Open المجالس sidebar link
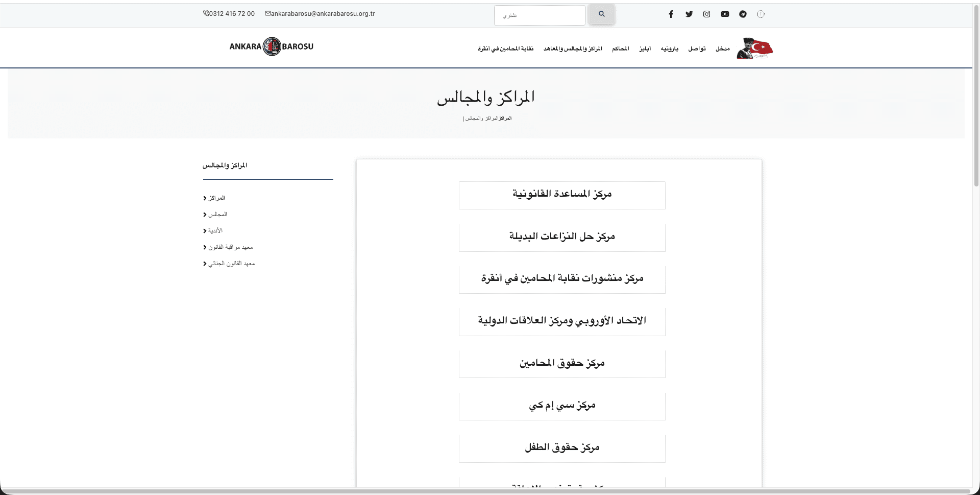Screen dimensions: 980x495 (x=217, y=214)
